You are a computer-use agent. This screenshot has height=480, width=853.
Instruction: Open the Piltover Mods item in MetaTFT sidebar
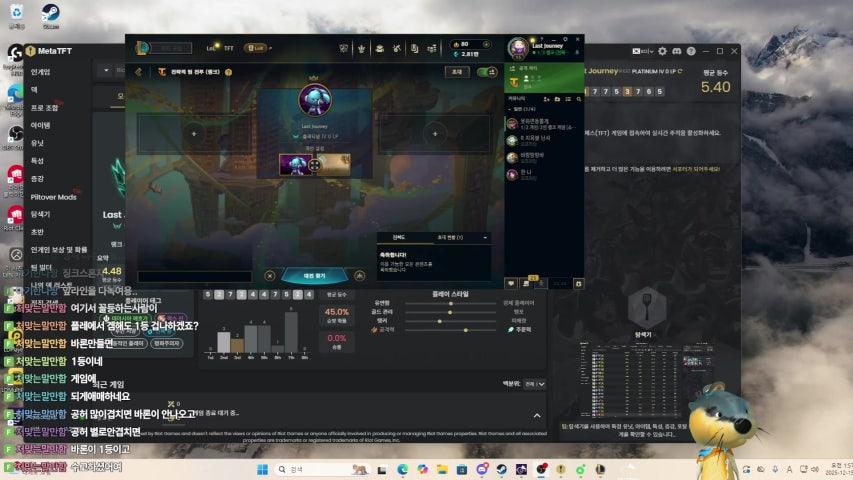pyautogui.click(x=53, y=197)
